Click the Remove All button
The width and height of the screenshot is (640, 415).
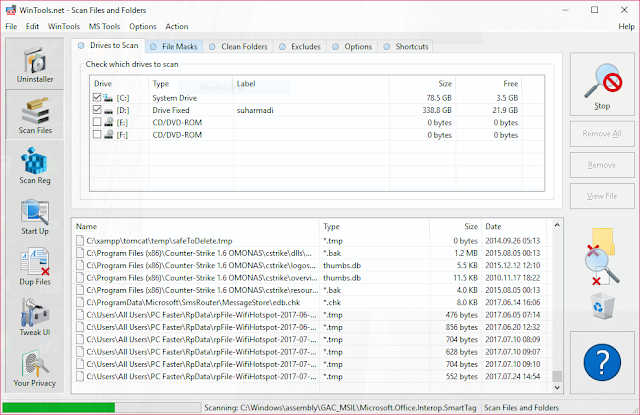coord(602,134)
